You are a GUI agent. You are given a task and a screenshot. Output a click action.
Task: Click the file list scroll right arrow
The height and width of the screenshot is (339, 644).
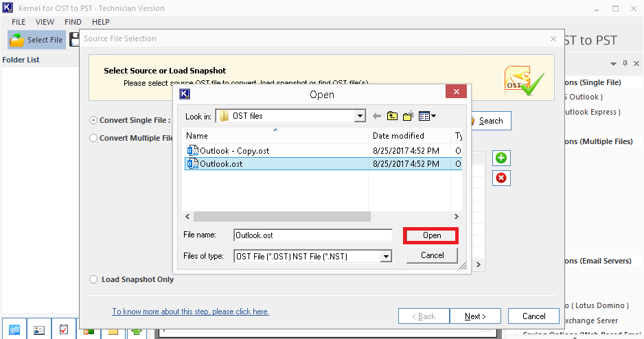(457, 216)
